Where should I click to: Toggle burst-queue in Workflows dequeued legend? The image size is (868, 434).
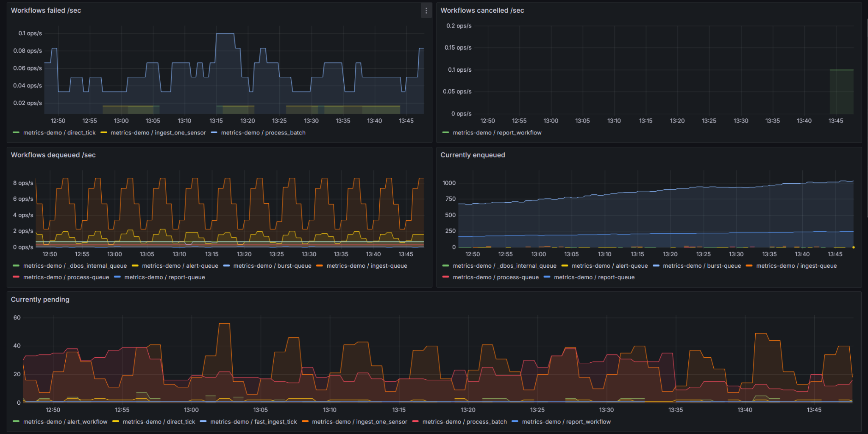pos(272,266)
